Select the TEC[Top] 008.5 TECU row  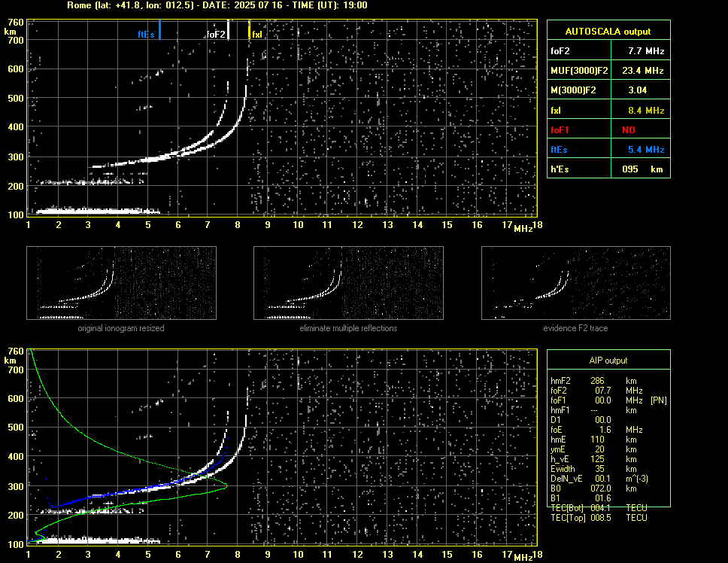(599, 518)
